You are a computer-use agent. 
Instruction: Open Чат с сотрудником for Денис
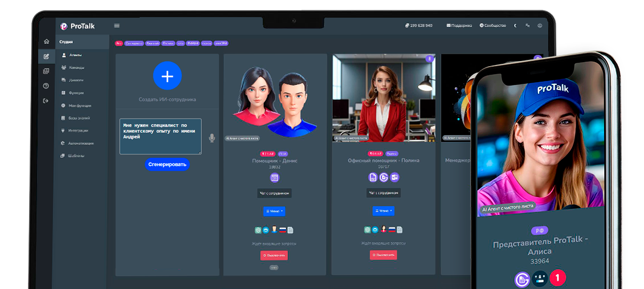coord(274,193)
